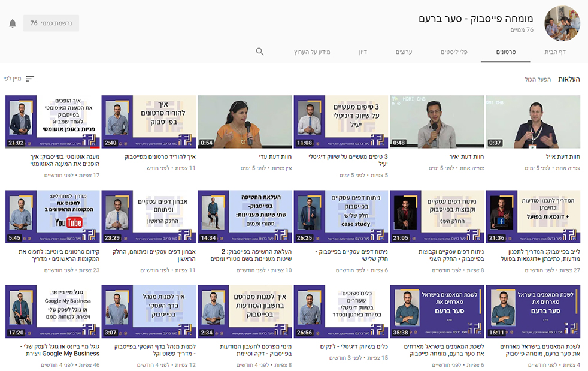Play the 0:54 woman in orange video thumbnail

click(x=245, y=122)
